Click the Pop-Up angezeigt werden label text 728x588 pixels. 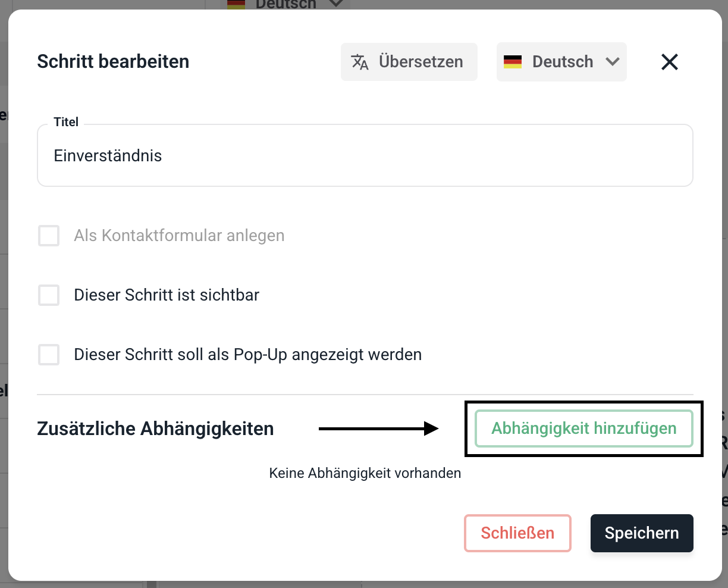pyautogui.click(x=248, y=355)
